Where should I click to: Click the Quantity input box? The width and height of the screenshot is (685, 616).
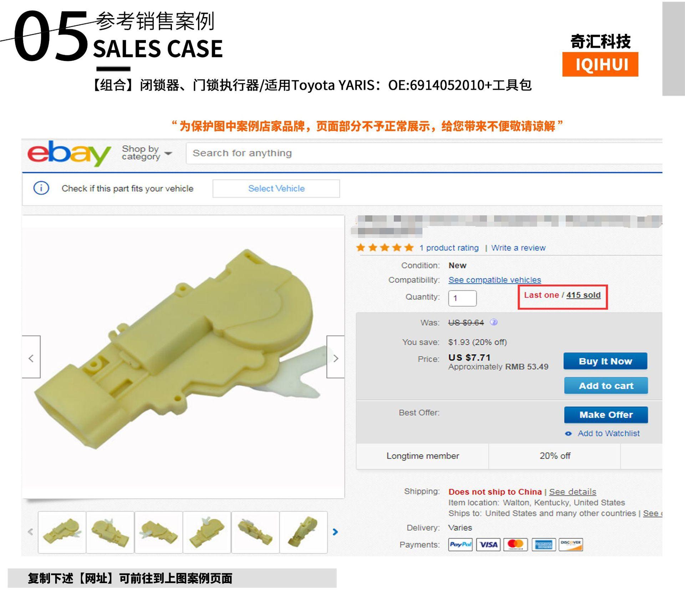[462, 298]
